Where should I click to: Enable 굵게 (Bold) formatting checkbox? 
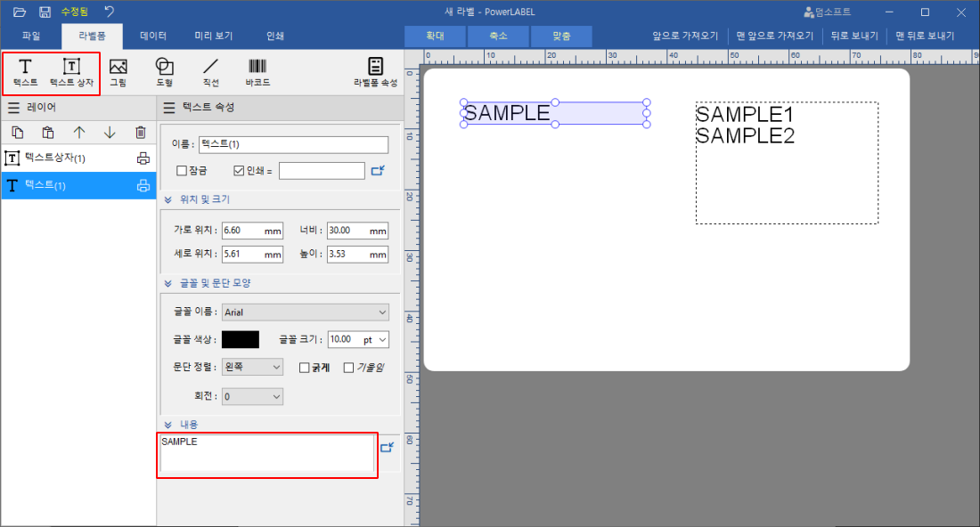coord(304,366)
